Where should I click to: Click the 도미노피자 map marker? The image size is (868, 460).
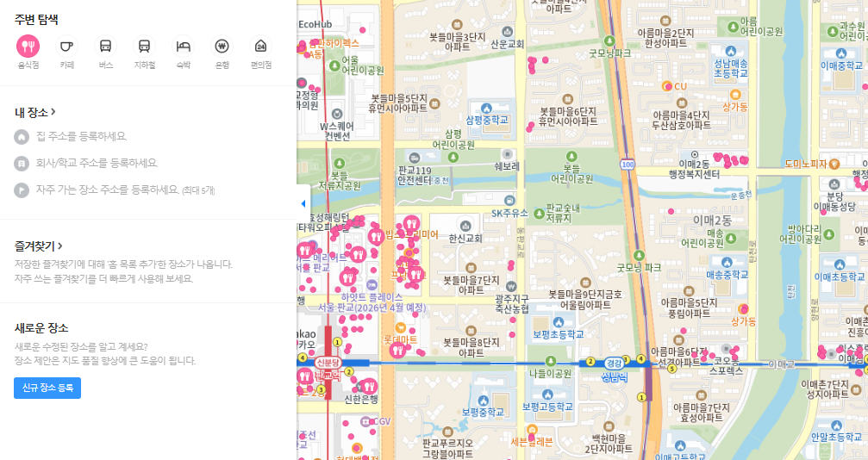[x=834, y=164]
